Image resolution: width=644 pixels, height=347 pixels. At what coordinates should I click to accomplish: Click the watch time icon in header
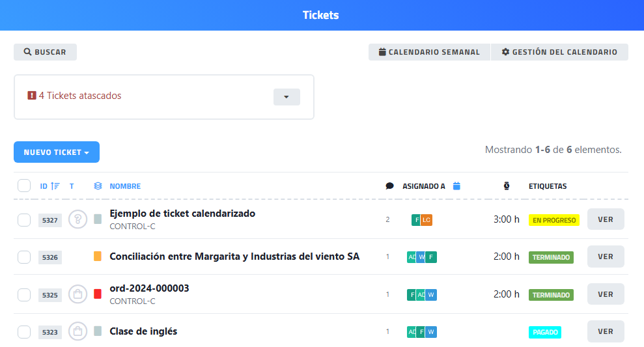507,186
